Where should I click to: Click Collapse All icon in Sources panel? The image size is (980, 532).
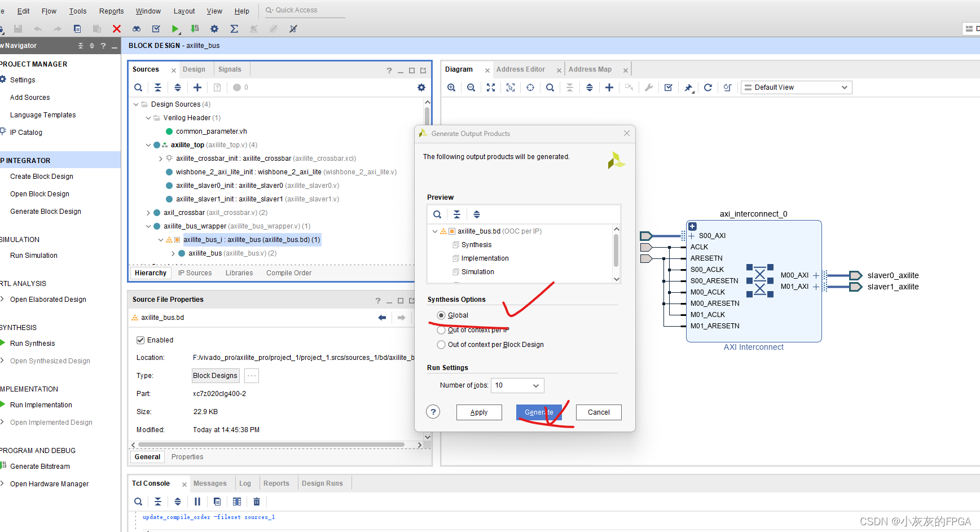pos(158,87)
